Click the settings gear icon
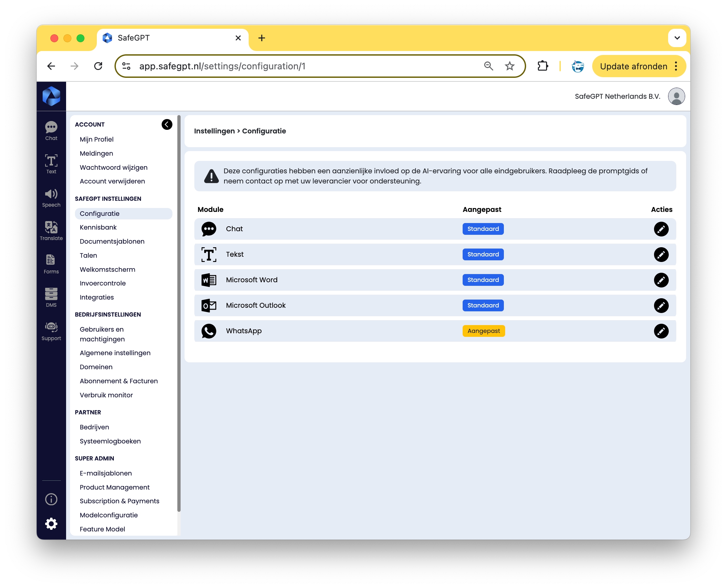This screenshot has width=727, height=588. (x=51, y=524)
